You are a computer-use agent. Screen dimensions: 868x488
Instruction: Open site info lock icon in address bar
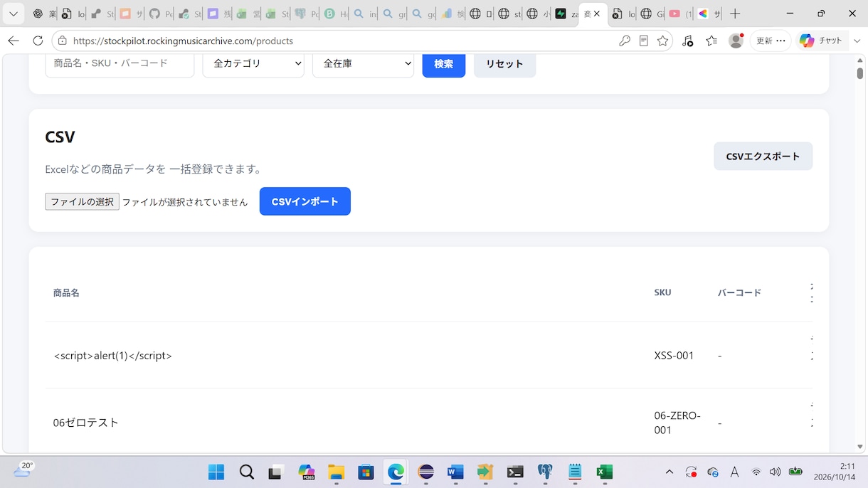tap(63, 41)
